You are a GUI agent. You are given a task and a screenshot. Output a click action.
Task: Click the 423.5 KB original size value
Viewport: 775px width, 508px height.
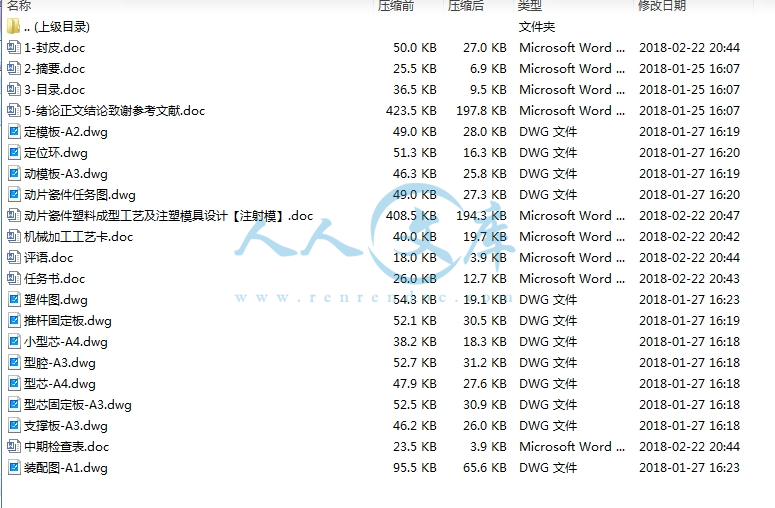pos(411,111)
